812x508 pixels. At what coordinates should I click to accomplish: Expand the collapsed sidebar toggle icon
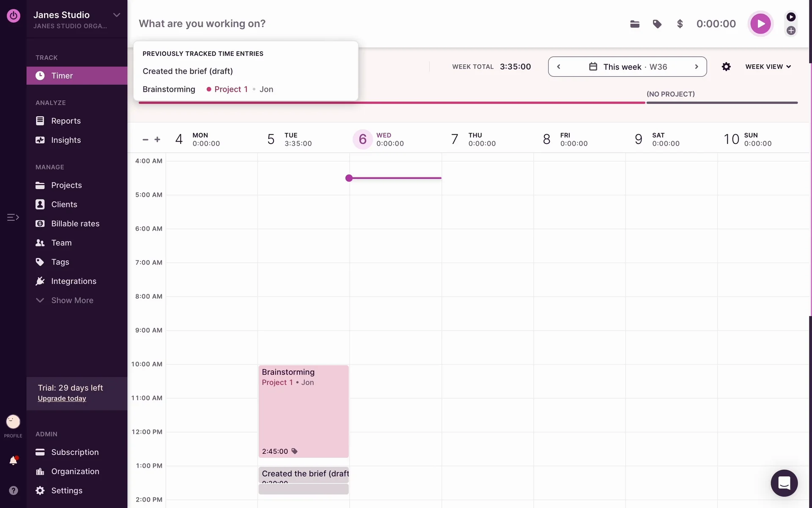13,217
